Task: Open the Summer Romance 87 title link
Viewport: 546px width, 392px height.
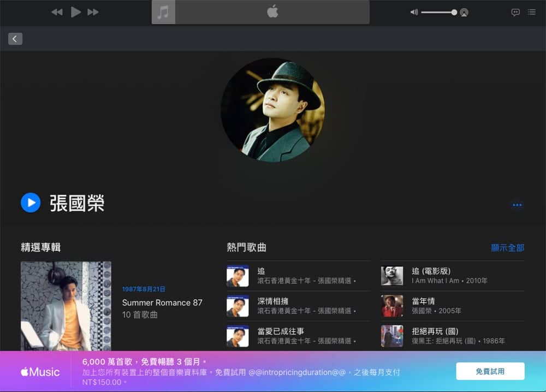Action: tap(162, 302)
